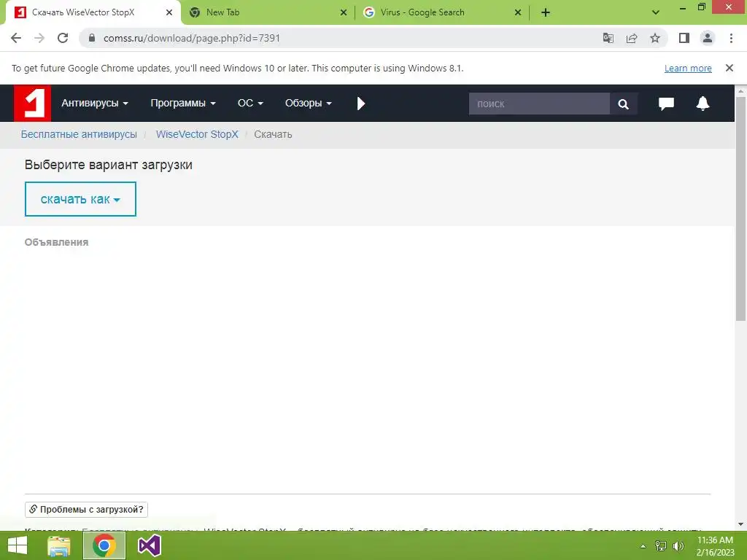Viewport: 747px width, 560px height.
Task: Switch to Virus - Google Search tab
Action: (x=441, y=12)
